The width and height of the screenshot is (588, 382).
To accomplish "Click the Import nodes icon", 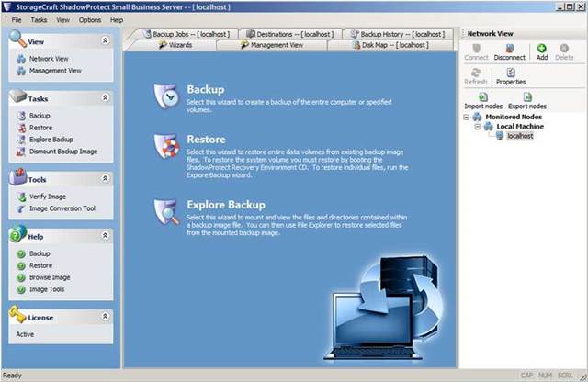I will (x=483, y=97).
